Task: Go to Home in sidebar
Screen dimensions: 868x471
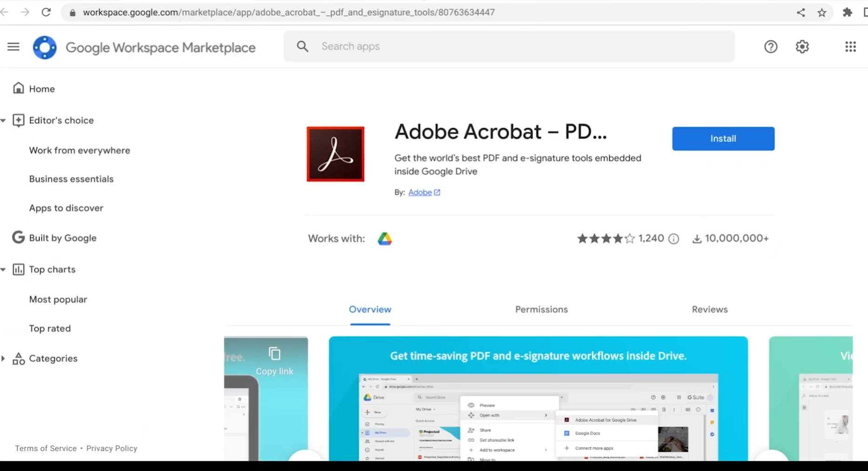Action: [42, 89]
